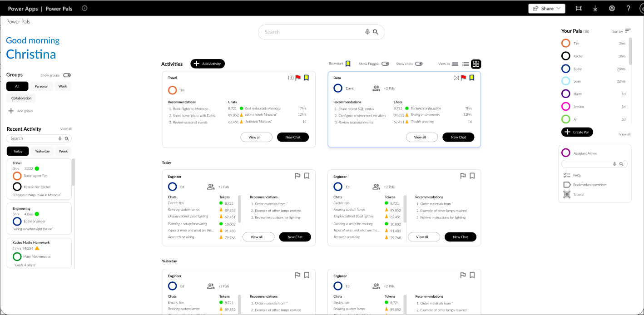Click the yellow Bookmark filter icon above activities
Viewport: 644px width, 315px height.
tap(348, 64)
